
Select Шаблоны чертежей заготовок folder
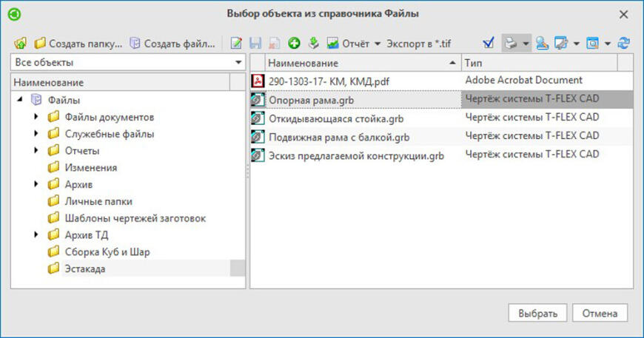[135, 217]
